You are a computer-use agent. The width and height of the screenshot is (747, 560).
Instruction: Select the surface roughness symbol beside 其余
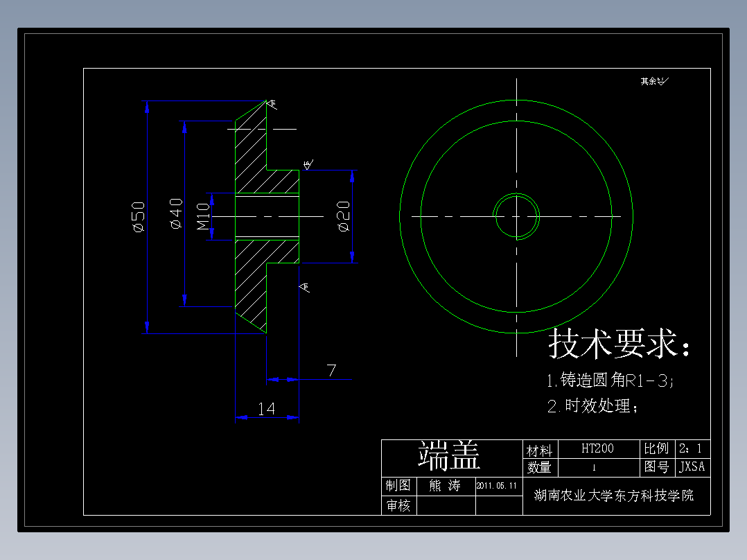pos(660,80)
